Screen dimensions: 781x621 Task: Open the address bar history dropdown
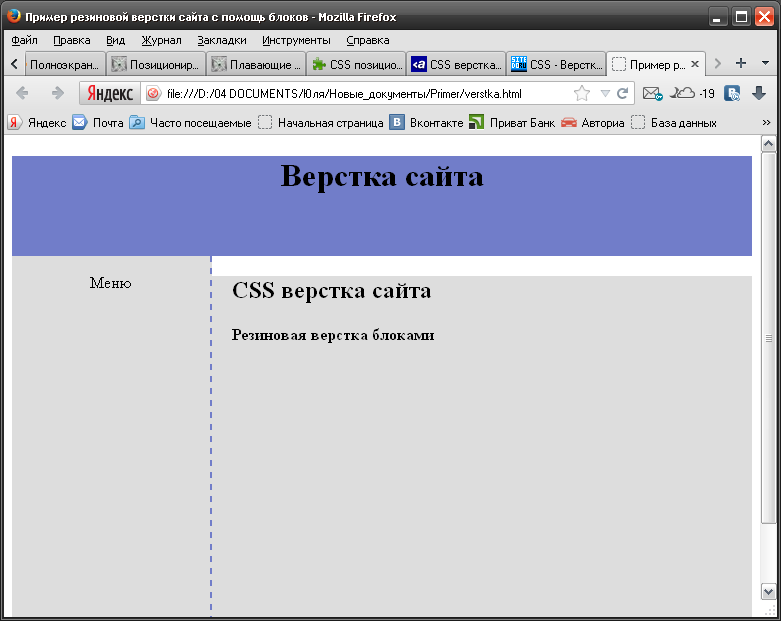(605, 93)
